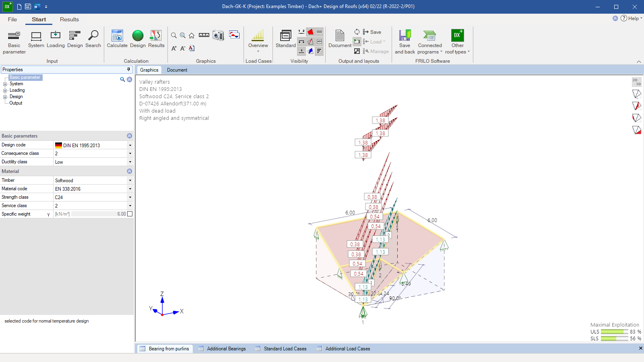
Task: Open Material code dropdown
Action: tap(130, 189)
